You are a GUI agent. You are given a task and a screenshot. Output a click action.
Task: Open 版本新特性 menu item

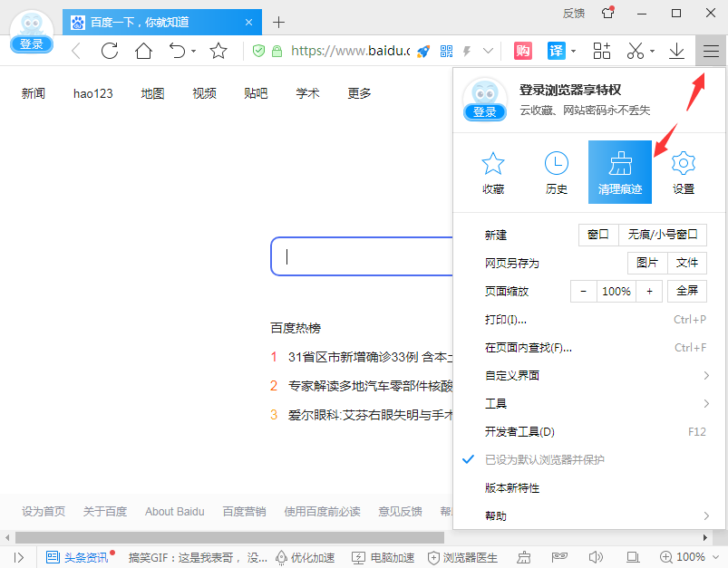(588, 487)
